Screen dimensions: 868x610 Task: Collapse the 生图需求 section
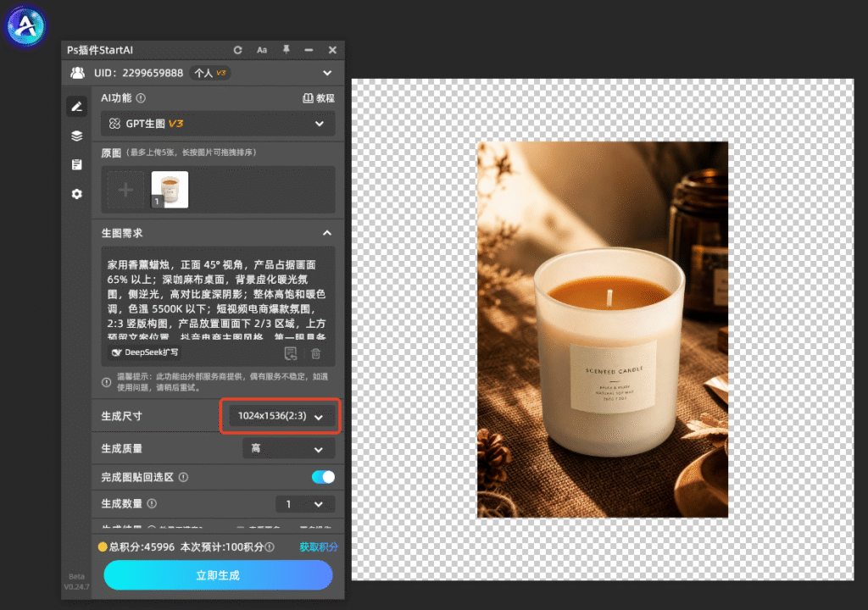[327, 233]
